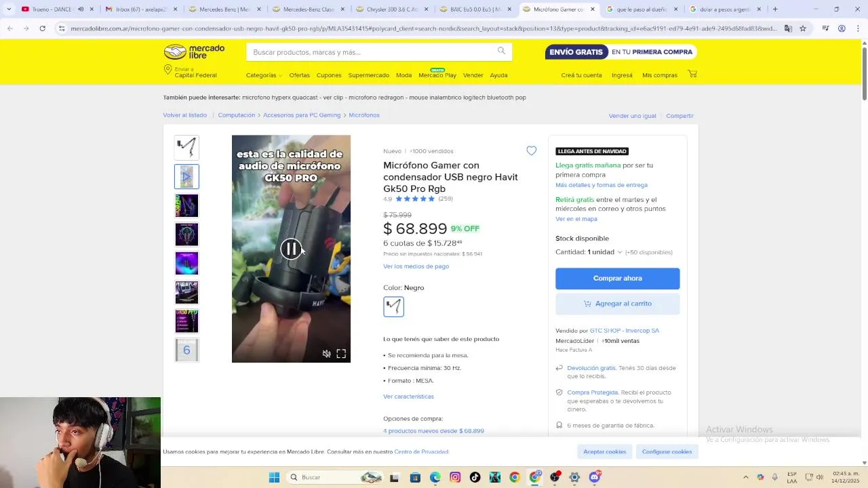Open Micrófonos breadcrumb link

click(x=364, y=115)
